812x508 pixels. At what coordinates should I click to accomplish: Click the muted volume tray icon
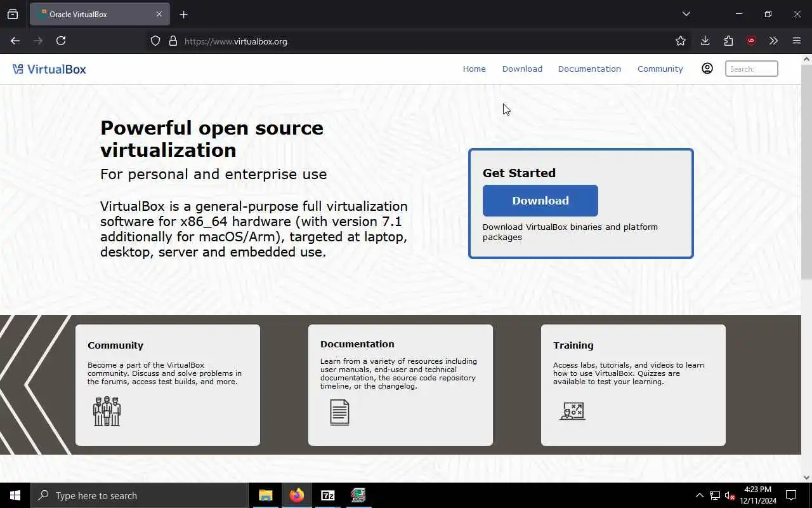pyautogui.click(x=730, y=495)
